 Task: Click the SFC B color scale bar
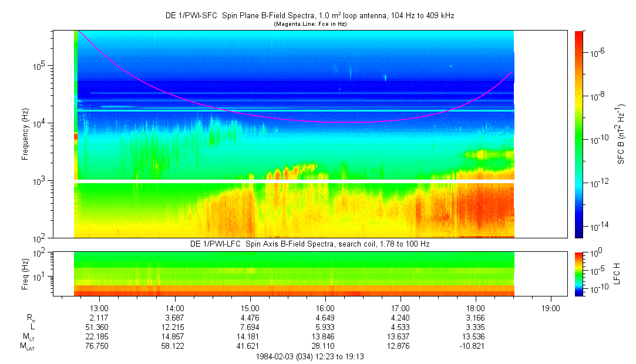[x=579, y=134]
